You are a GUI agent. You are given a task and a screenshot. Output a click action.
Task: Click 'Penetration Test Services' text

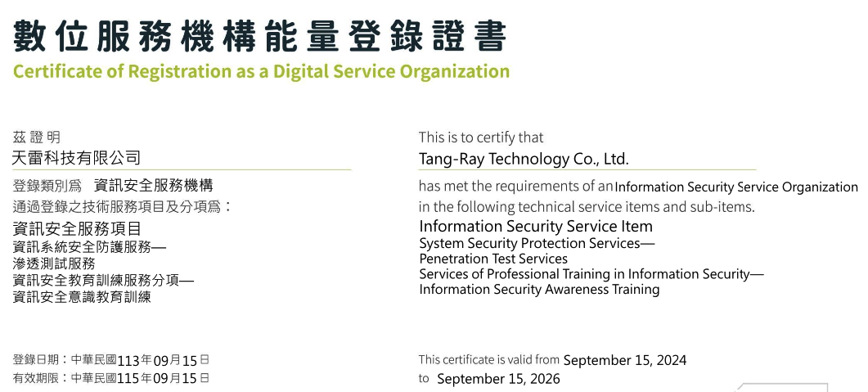point(493,259)
